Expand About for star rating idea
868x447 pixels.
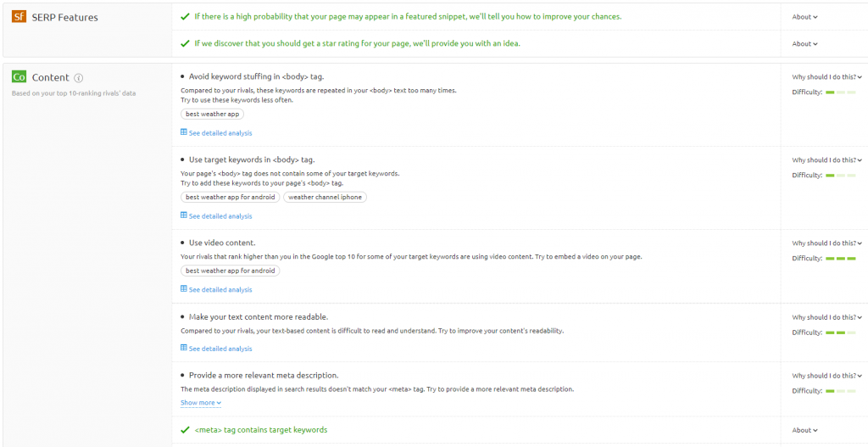(804, 44)
